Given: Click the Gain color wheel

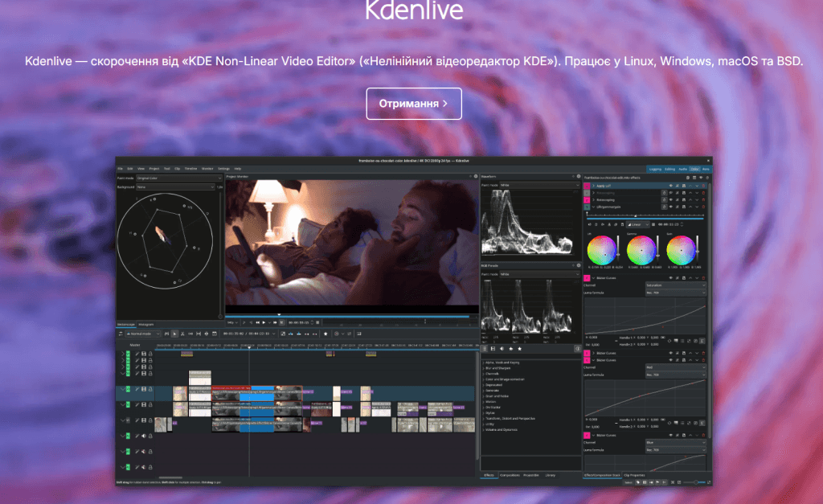Looking at the screenshot, I should [x=681, y=251].
